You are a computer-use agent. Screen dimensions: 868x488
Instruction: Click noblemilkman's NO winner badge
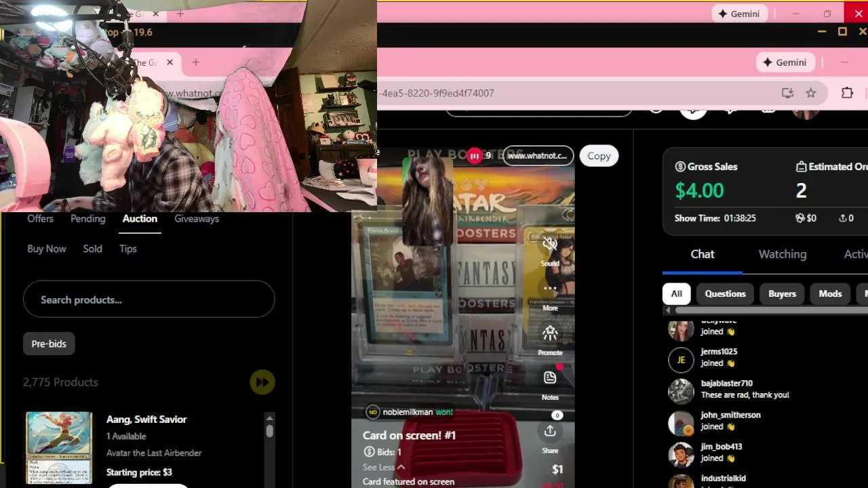pyautogui.click(x=372, y=412)
